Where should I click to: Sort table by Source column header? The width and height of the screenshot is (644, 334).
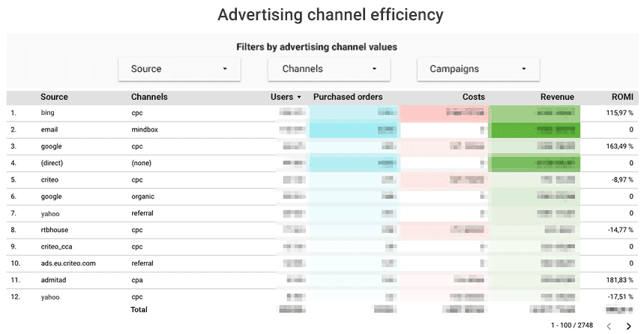(54, 97)
